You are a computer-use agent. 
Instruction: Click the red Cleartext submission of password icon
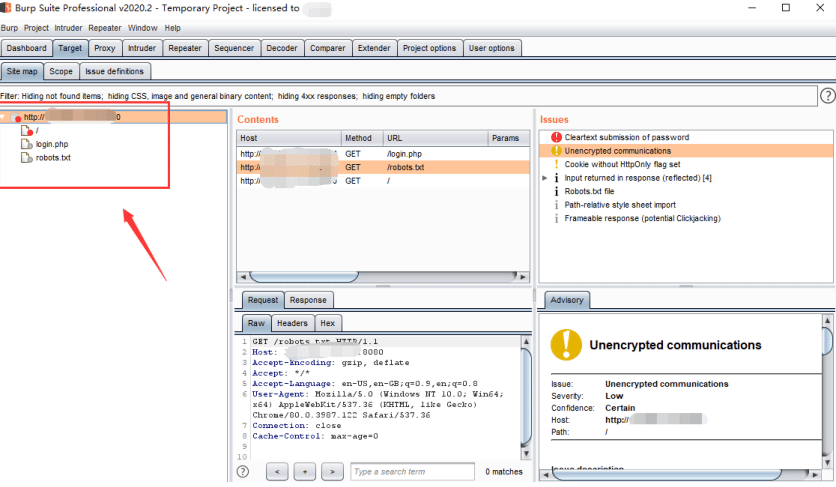point(556,137)
